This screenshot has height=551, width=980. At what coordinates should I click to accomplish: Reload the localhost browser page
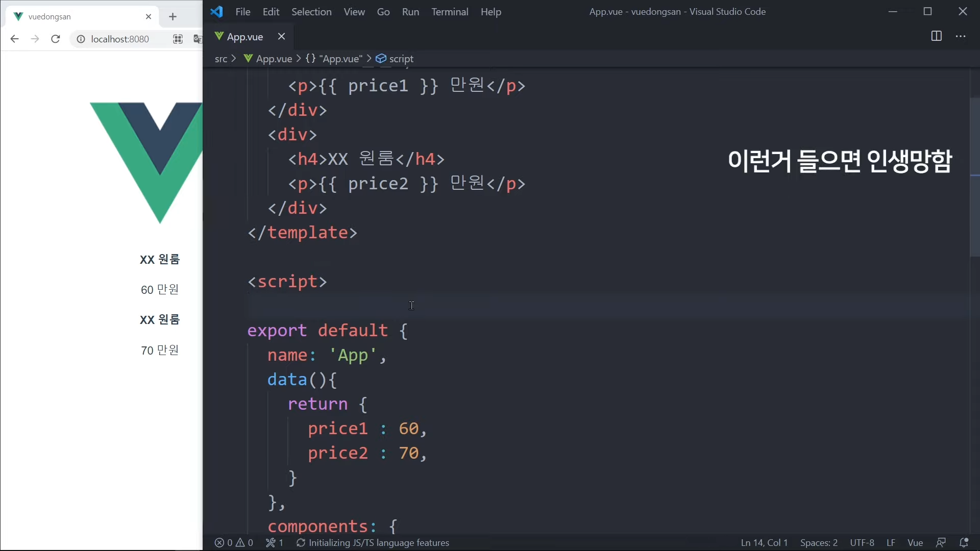click(x=56, y=39)
